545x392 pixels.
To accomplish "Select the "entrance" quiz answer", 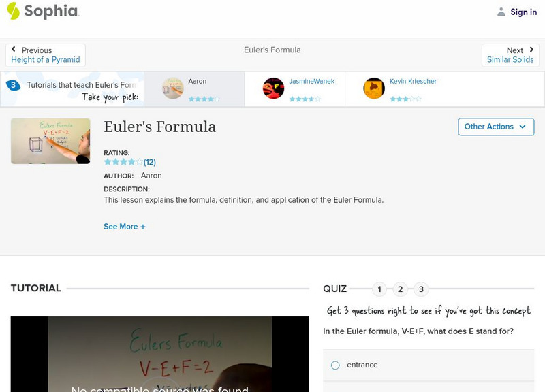I will tap(334, 365).
